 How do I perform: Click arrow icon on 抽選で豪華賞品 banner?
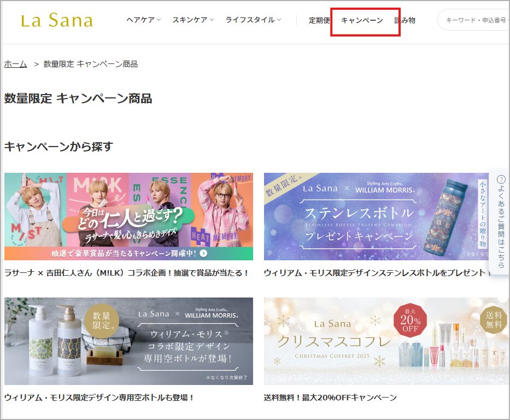pyautogui.click(x=203, y=253)
